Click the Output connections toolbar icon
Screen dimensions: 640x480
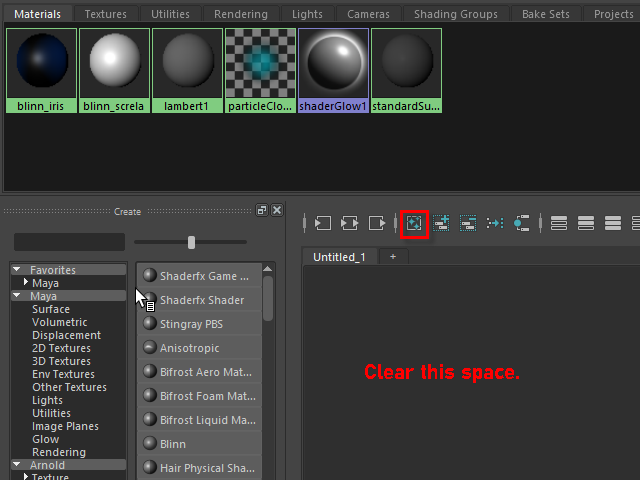[x=377, y=223]
